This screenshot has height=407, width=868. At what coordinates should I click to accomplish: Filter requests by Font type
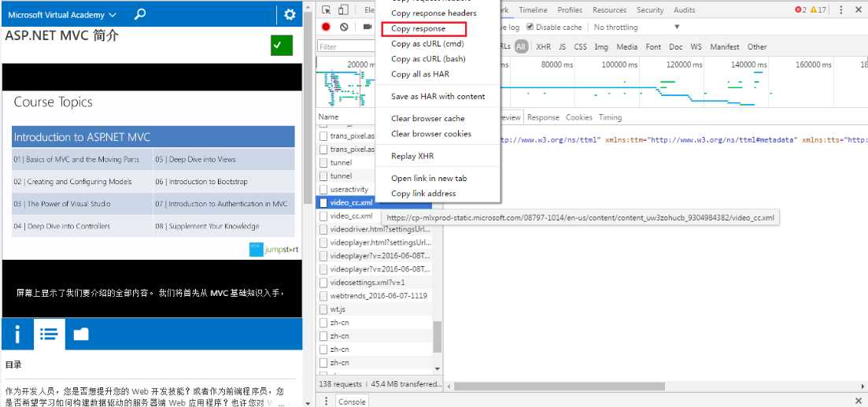click(653, 47)
